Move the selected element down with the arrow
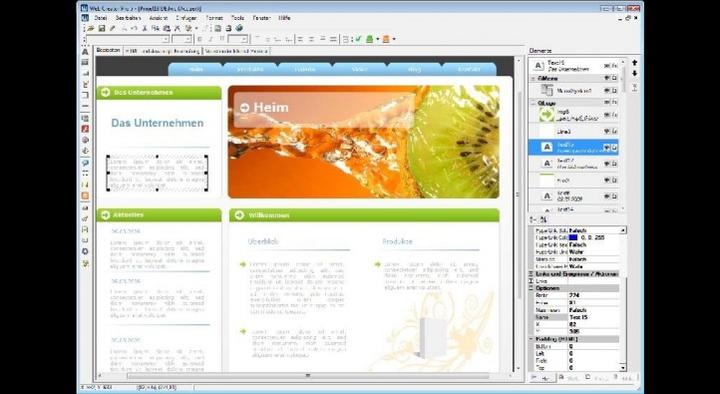 (x=635, y=73)
